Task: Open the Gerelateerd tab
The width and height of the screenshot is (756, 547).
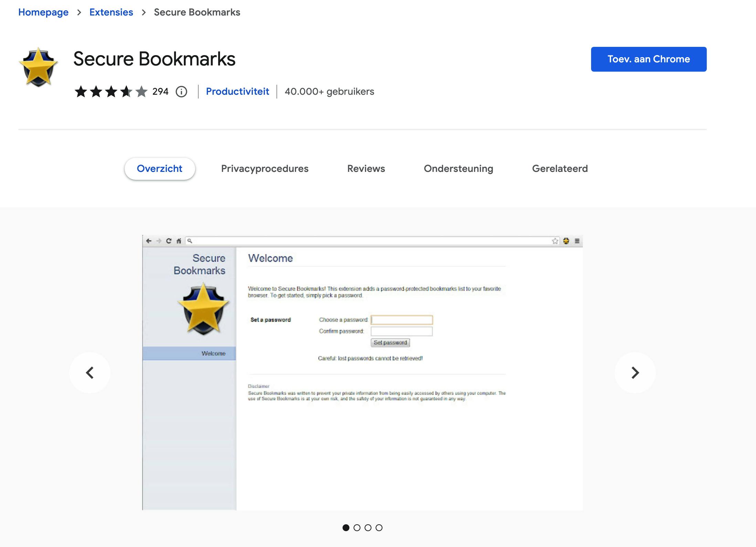Action: [560, 168]
